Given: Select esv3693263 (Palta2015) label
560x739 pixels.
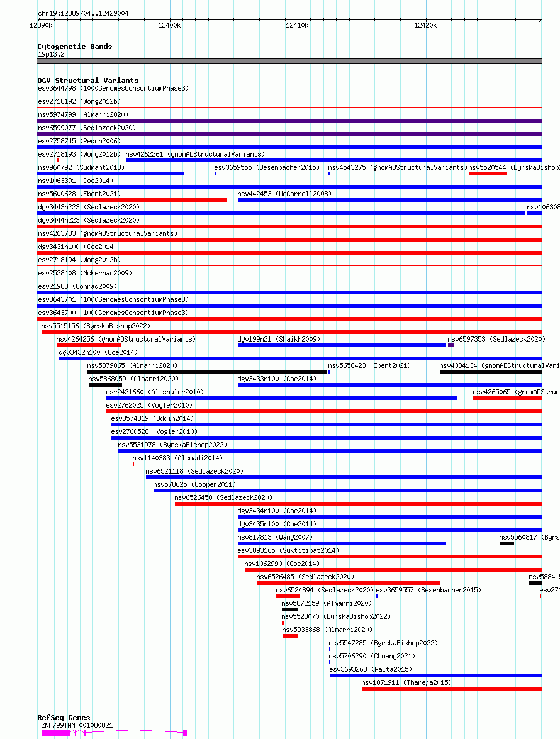Looking at the screenshot, I should point(371,669).
